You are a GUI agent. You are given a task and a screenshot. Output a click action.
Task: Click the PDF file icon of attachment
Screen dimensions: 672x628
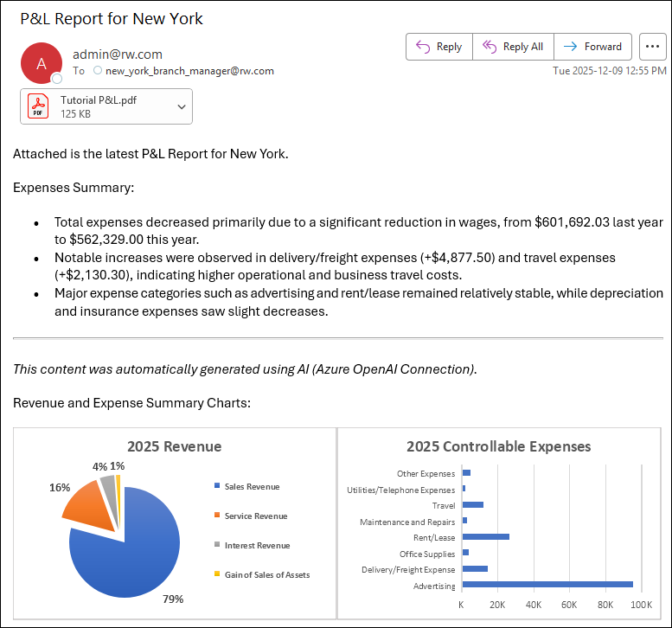[38, 106]
